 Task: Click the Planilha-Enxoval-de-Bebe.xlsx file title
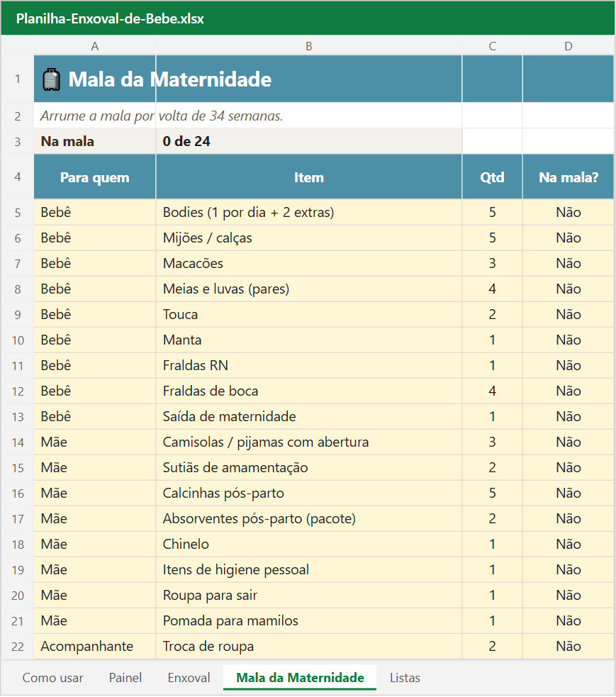click(110, 18)
